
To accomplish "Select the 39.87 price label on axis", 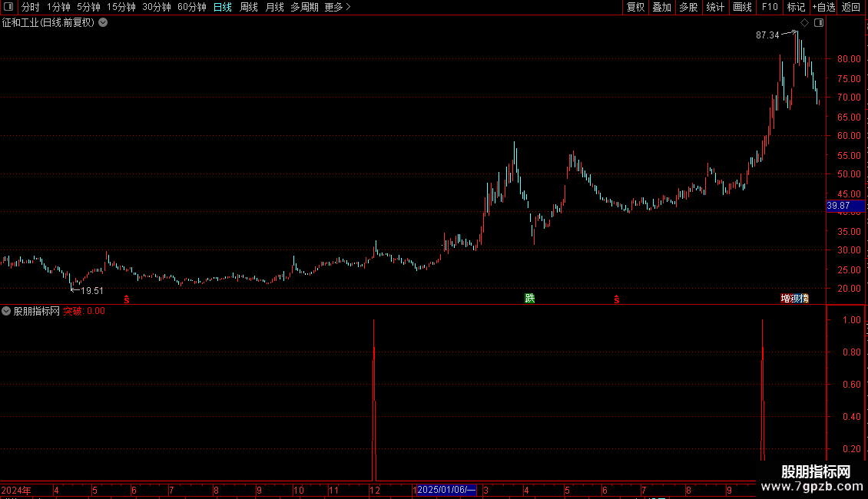I will coord(845,206).
